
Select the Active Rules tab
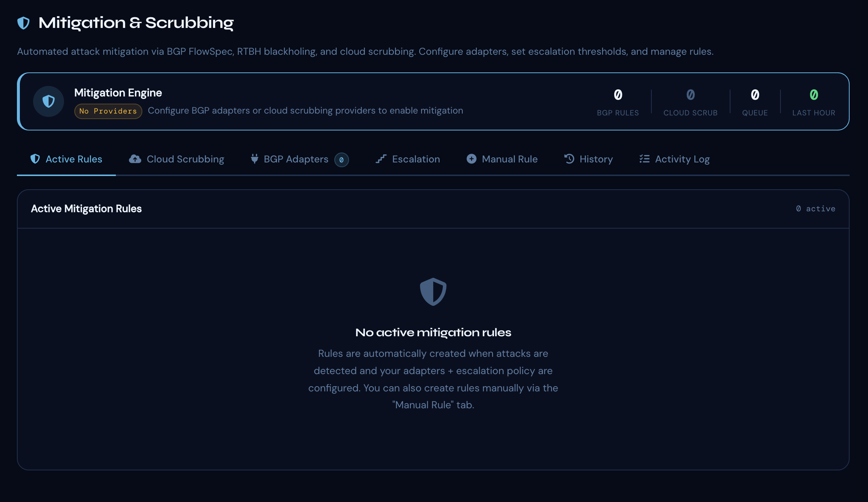tap(74, 159)
